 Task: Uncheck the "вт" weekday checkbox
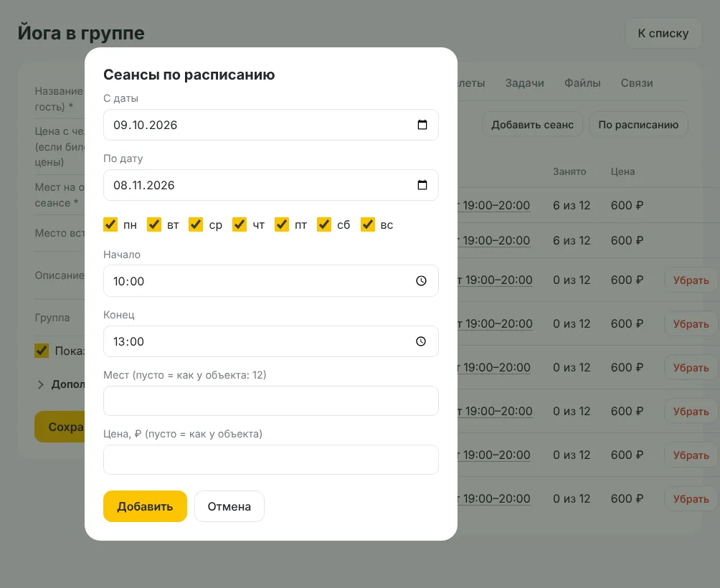pyautogui.click(x=154, y=224)
